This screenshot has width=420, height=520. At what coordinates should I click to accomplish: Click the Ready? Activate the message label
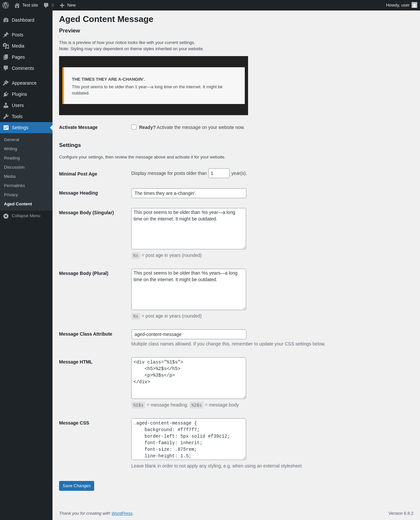pyautogui.click(x=192, y=127)
